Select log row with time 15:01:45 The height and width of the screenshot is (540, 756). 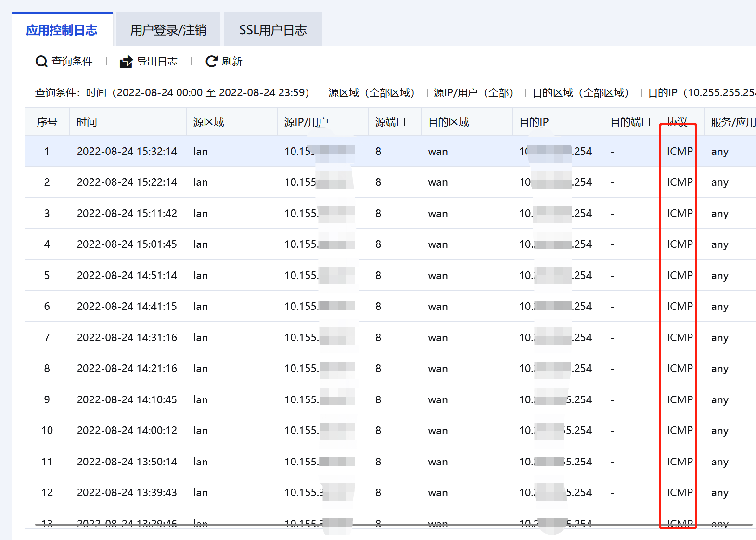[127, 244]
